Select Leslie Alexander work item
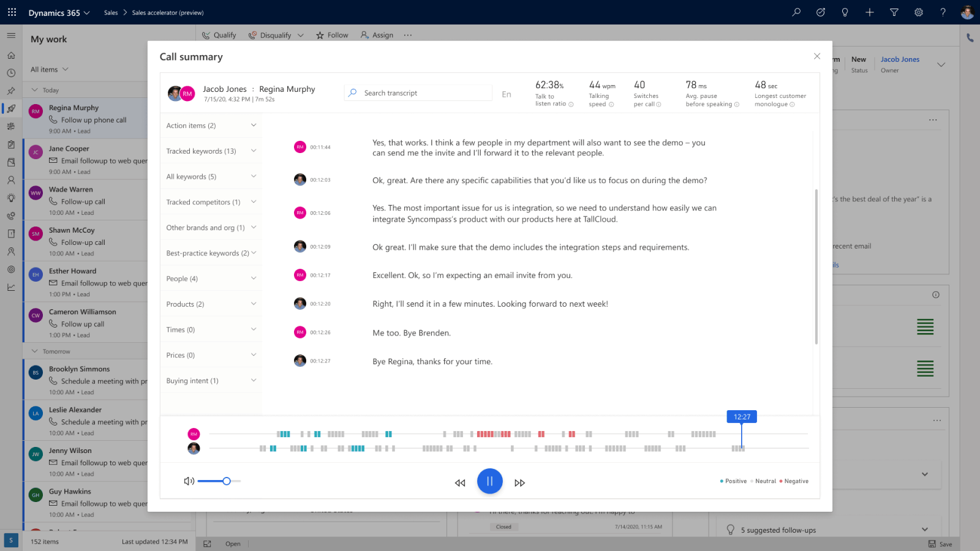This screenshot has height=551, width=980. click(x=86, y=421)
